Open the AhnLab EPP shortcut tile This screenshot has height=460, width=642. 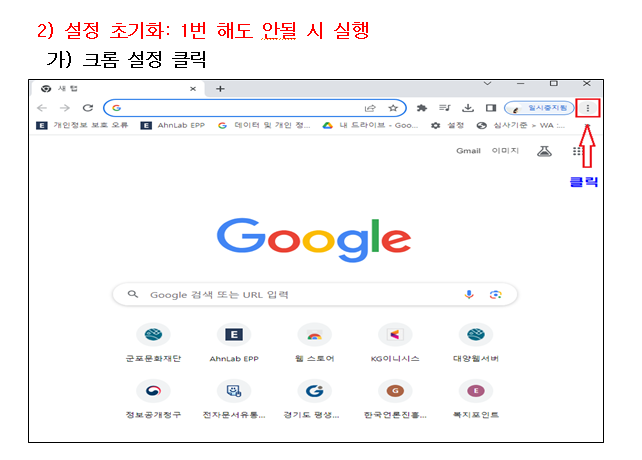click(x=234, y=343)
